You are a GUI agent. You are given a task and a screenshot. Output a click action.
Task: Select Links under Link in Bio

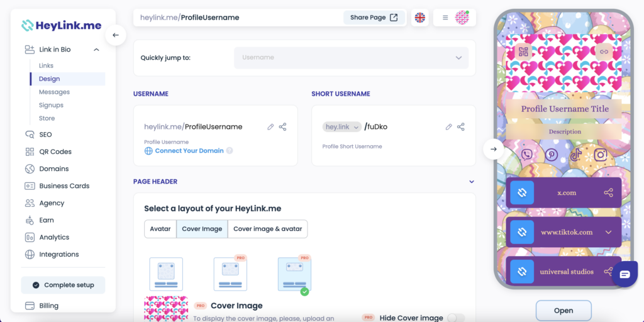(46, 65)
